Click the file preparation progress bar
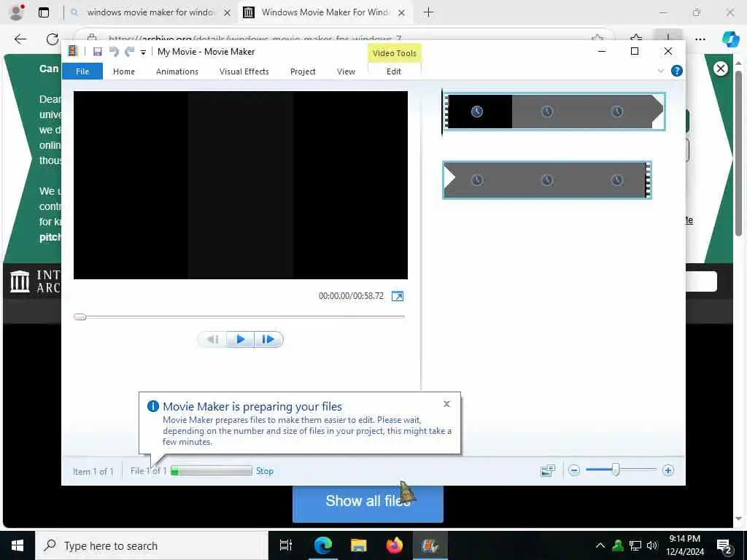The width and height of the screenshot is (747, 560). 212,471
